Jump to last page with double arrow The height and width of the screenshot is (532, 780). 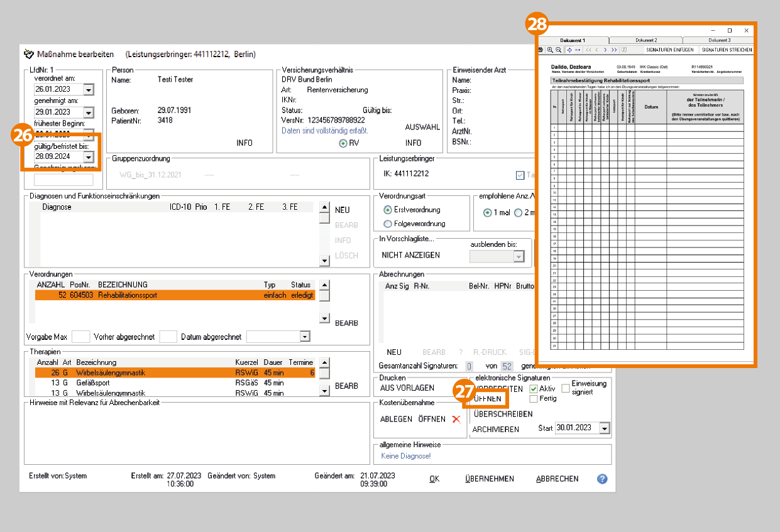614,50
